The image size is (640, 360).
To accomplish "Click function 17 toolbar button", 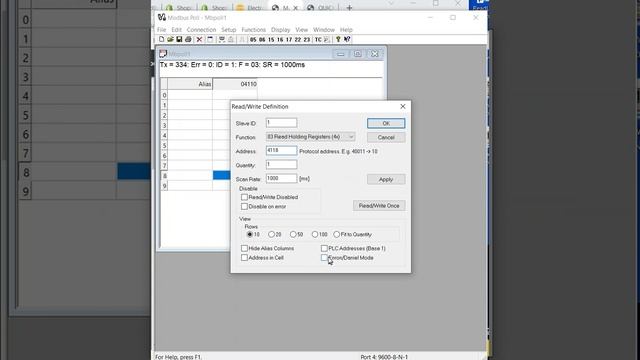I will (289, 40).
